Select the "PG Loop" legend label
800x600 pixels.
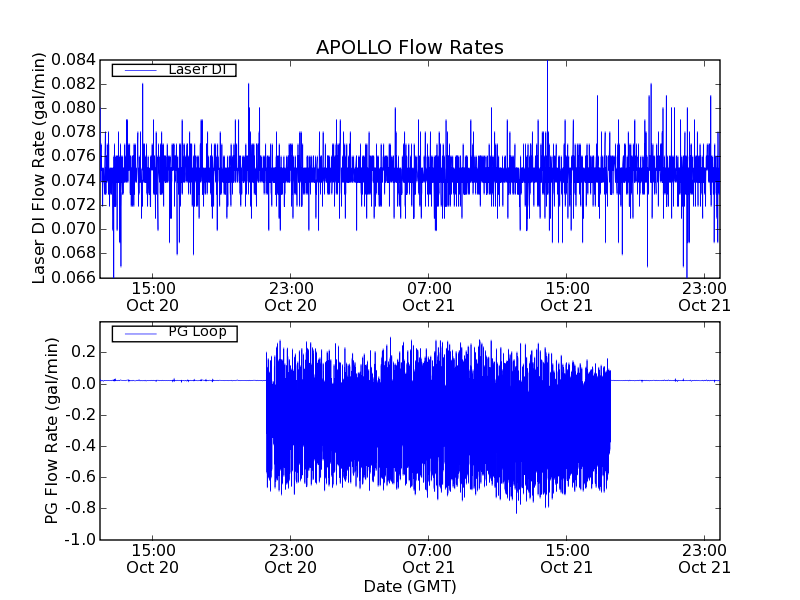coord(197,332)
